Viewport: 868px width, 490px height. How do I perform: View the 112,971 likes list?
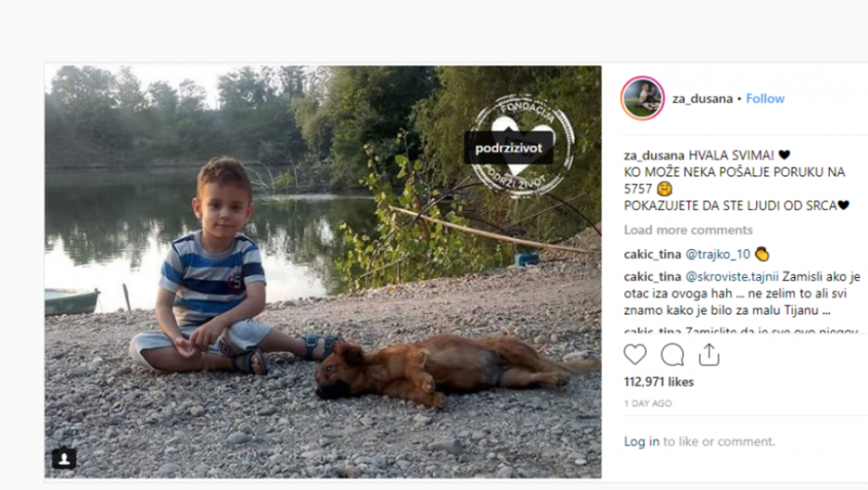click(x=658, y=382)
